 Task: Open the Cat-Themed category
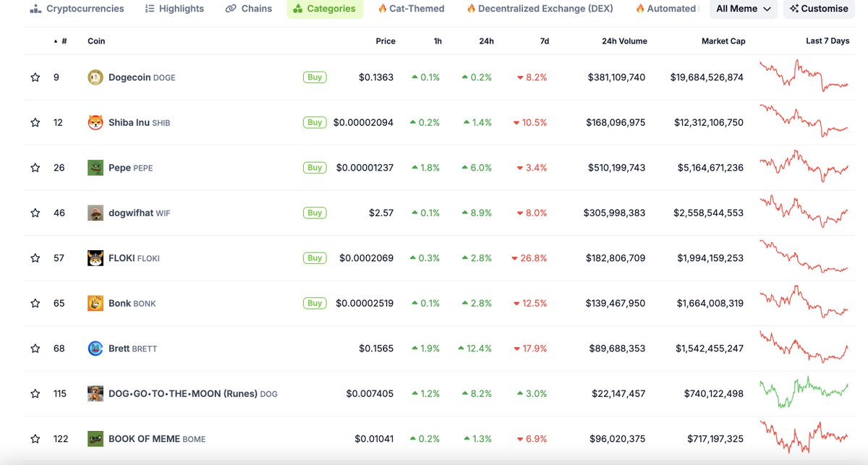(x=411, y=9)
